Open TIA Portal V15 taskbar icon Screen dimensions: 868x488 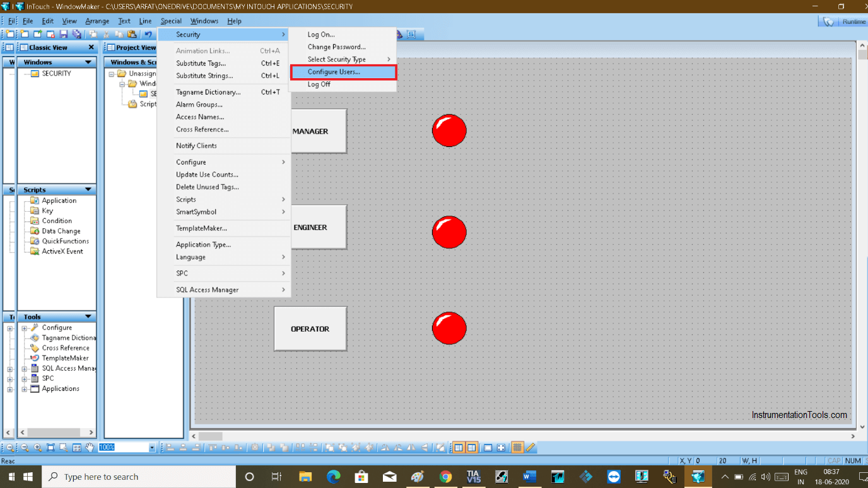473,477
